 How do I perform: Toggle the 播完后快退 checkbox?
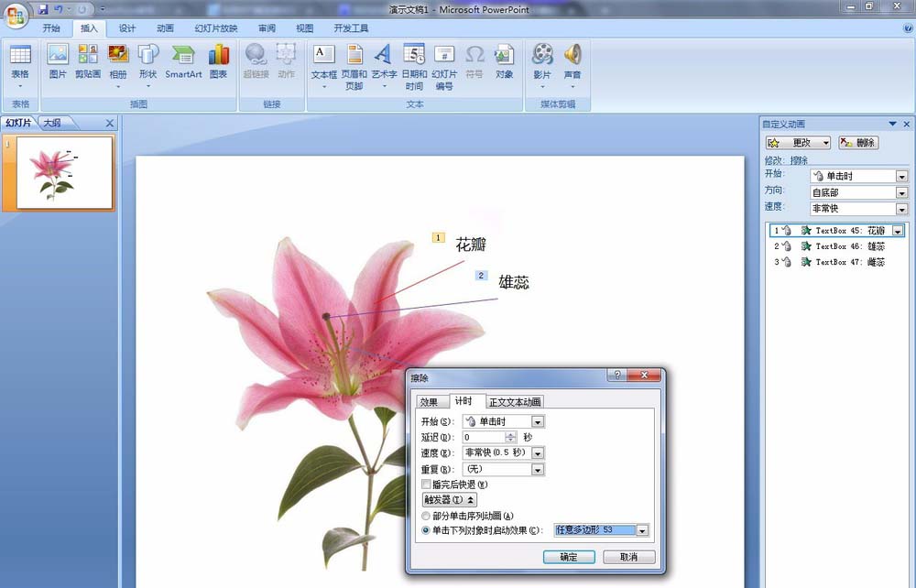click(x=427, y=485)
